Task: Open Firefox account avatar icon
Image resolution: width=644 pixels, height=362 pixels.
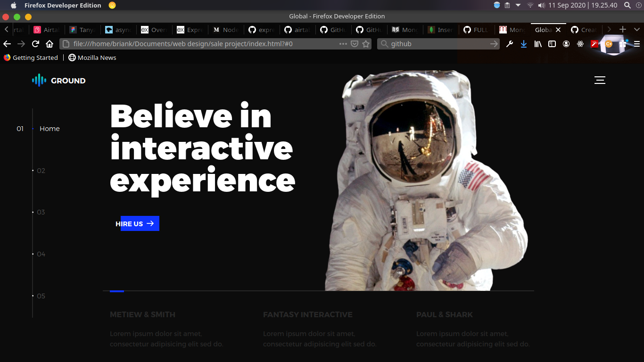Action: 566,44
